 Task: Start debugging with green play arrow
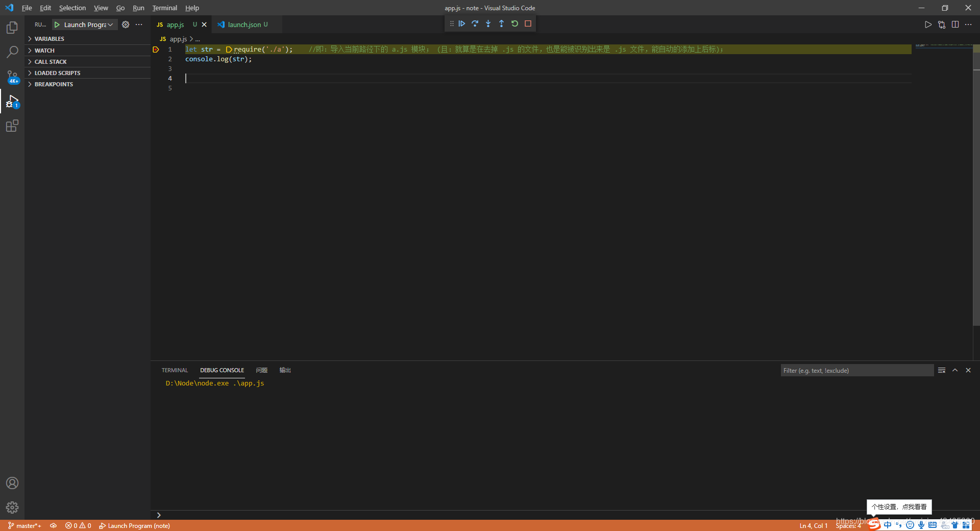tap(57, 25)
